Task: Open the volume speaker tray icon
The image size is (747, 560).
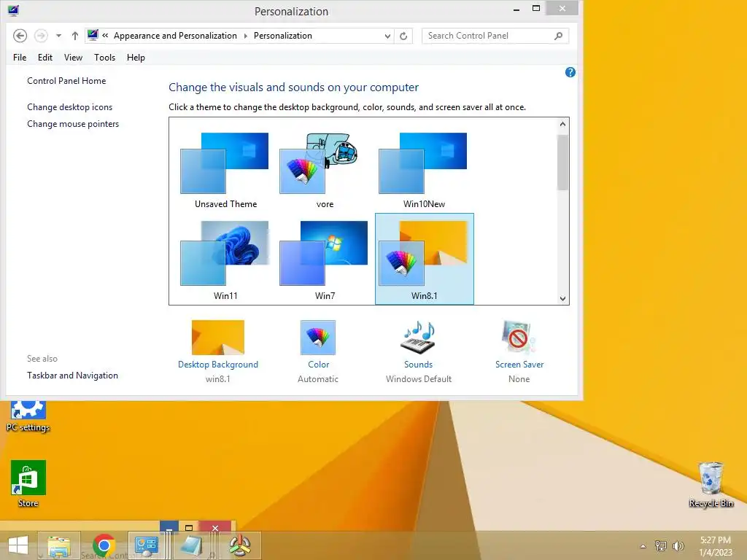Action: [x=678, y=546]
